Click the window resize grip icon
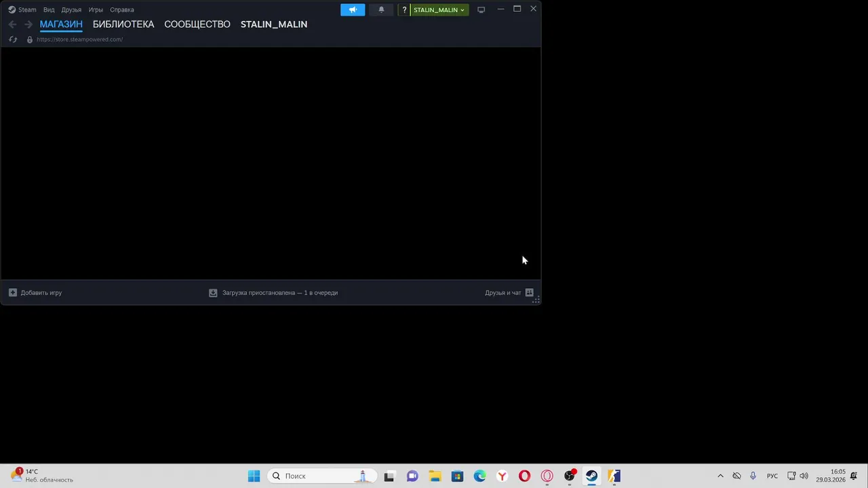Screen dimensions: 868x488 tap(536, 300)
